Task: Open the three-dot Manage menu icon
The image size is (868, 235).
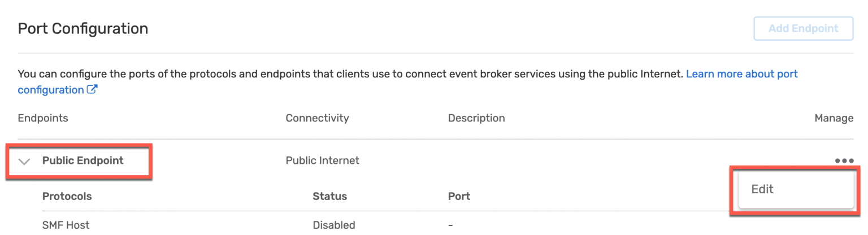Action: pos(844,161)
